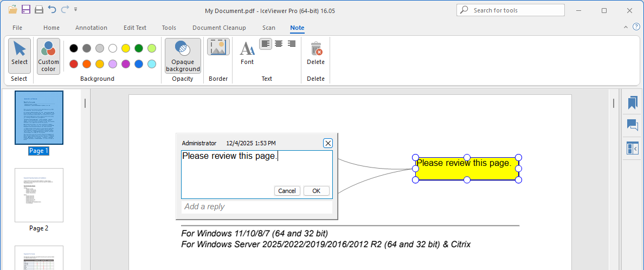Open the Comments panel icon
Image resolution: width=644 pixels, height=270 pixels.
633,125
